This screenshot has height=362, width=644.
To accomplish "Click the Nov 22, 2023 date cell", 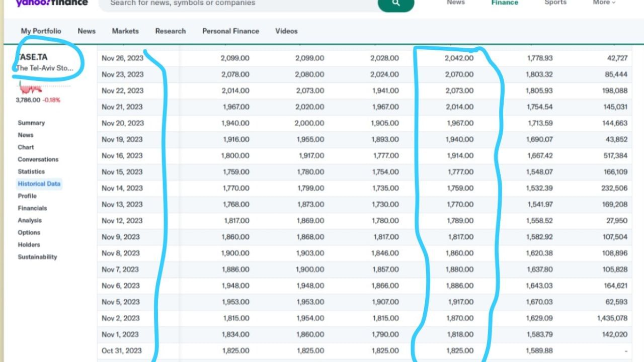I will point(122,90).
